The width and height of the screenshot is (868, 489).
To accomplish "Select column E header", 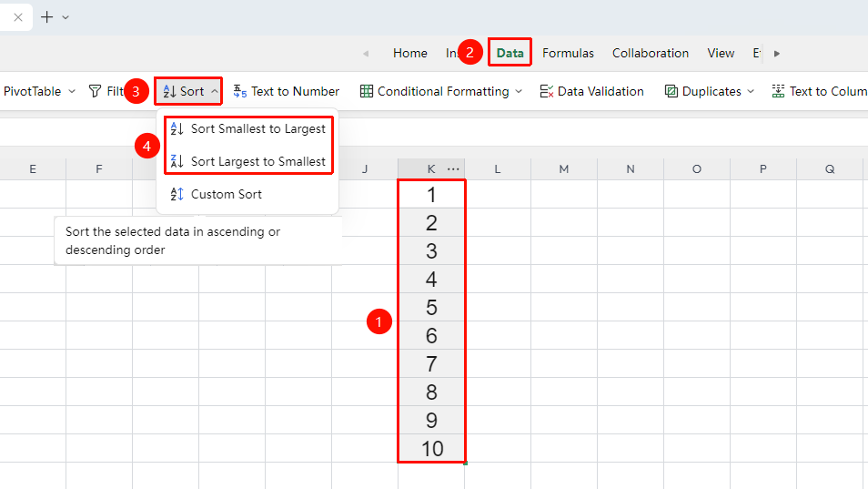I will click(33, 169).
